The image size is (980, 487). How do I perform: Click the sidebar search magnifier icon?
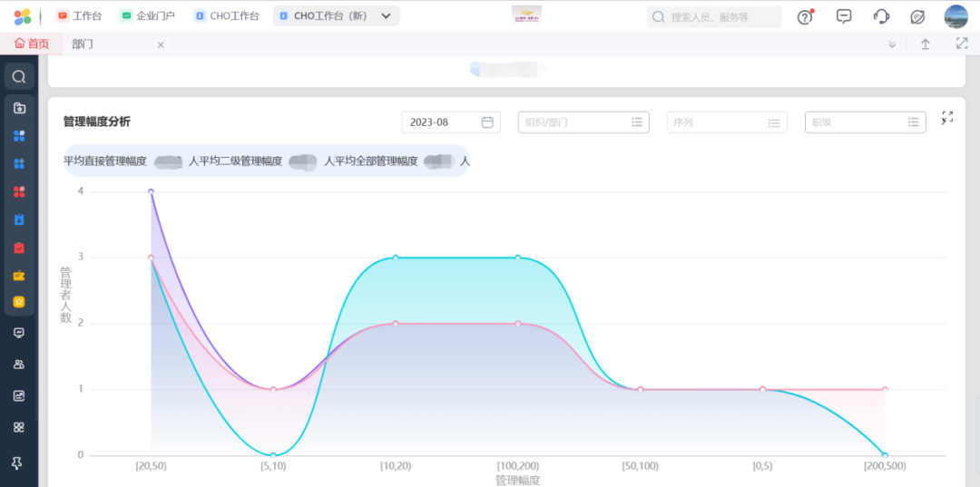click(19, 76)
